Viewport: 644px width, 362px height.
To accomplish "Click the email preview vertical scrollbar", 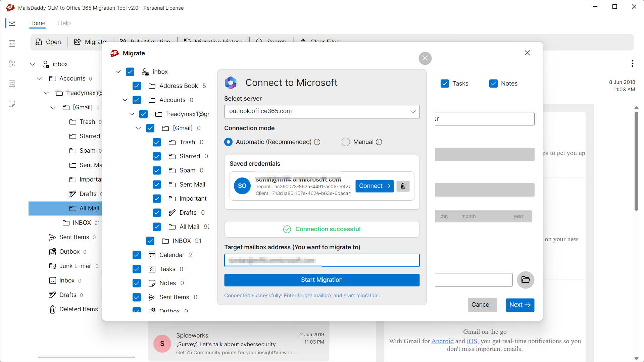I will (x=636, y=161).
